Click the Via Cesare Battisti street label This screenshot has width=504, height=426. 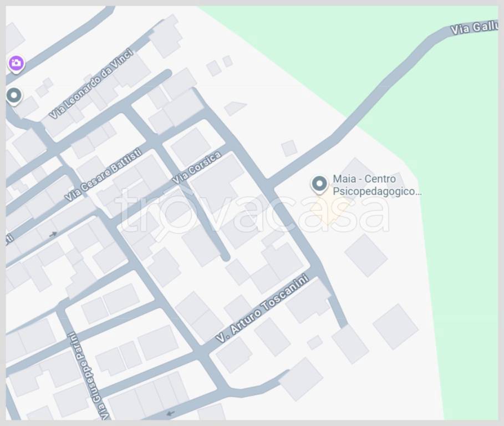(x=103, y=175)
